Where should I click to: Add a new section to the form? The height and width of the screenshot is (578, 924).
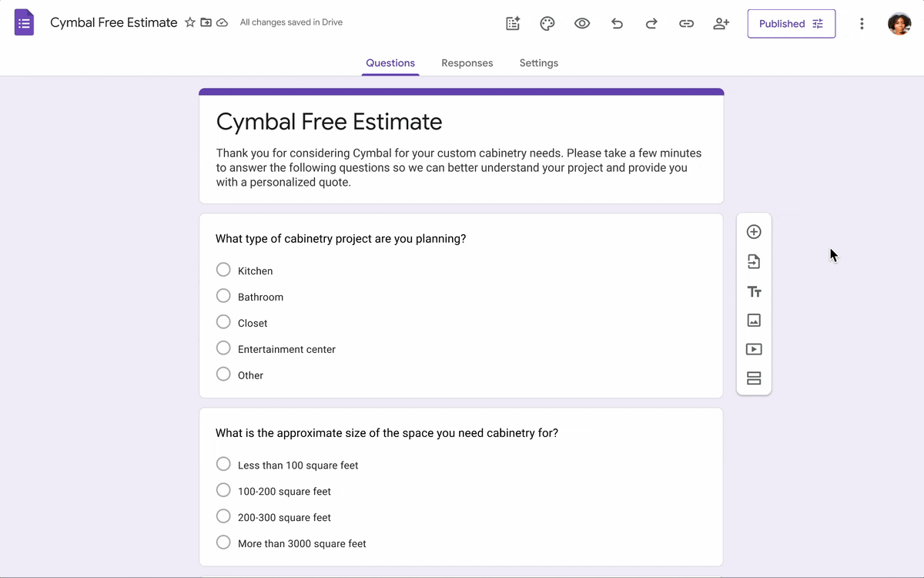[754, 378]
